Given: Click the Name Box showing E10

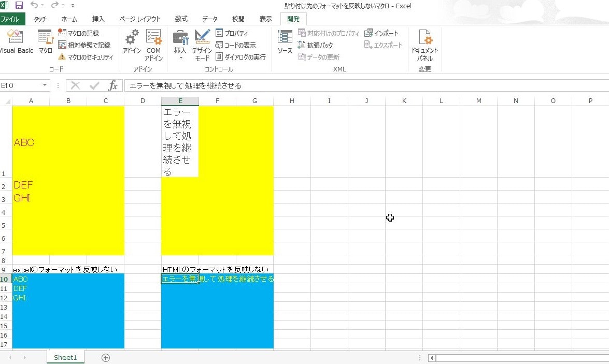Looking at the screenshot, I should 20,85.
